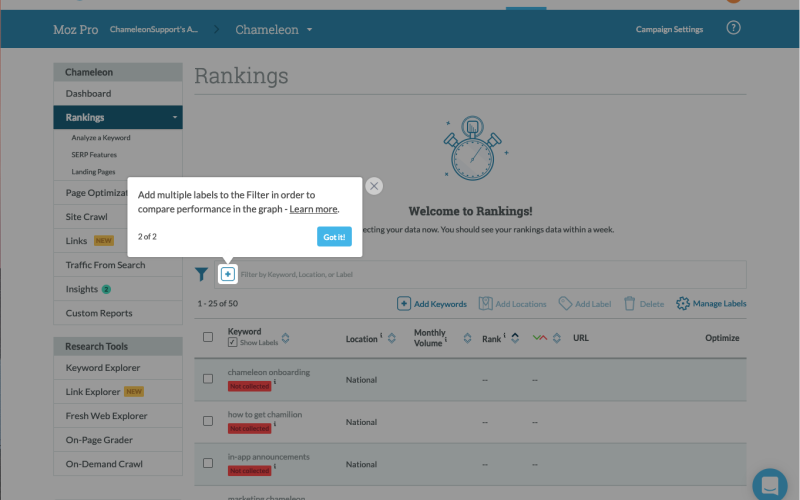Open Analyze a Keyword submenu item
The width and height of the screenshot is (800, 500).
tap(101, 138)
